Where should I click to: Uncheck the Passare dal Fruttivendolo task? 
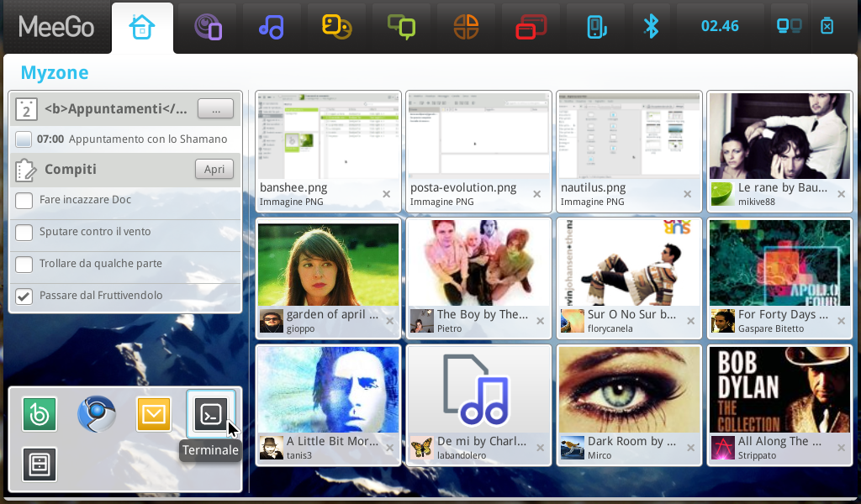pyautogui.click(x=24, y=297)
